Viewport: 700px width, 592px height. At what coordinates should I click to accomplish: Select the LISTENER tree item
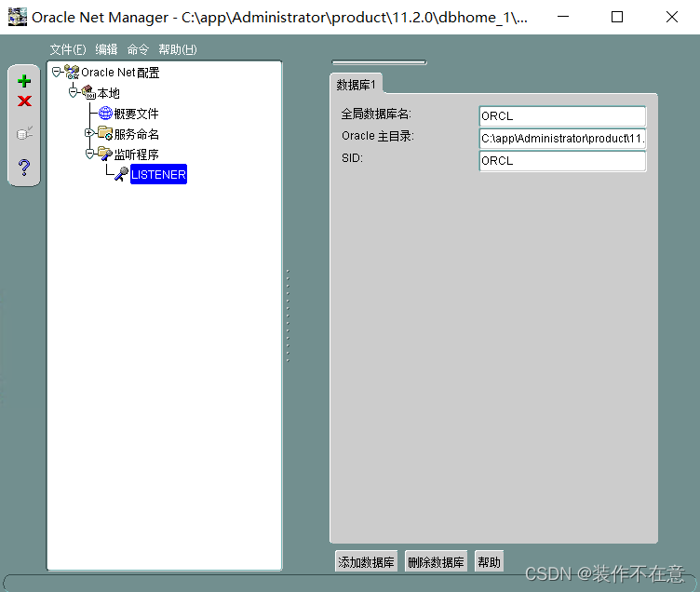click(x=158, y=174)
